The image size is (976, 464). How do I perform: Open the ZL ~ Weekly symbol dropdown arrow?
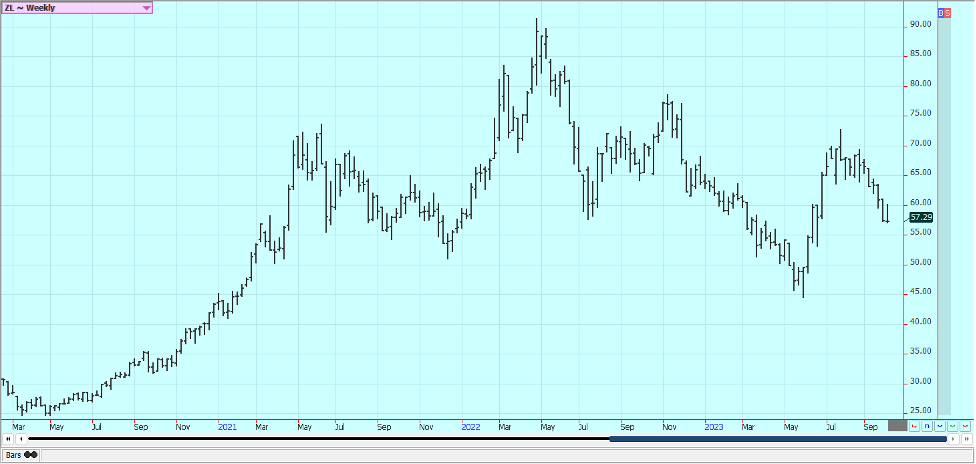coord(146,8)
